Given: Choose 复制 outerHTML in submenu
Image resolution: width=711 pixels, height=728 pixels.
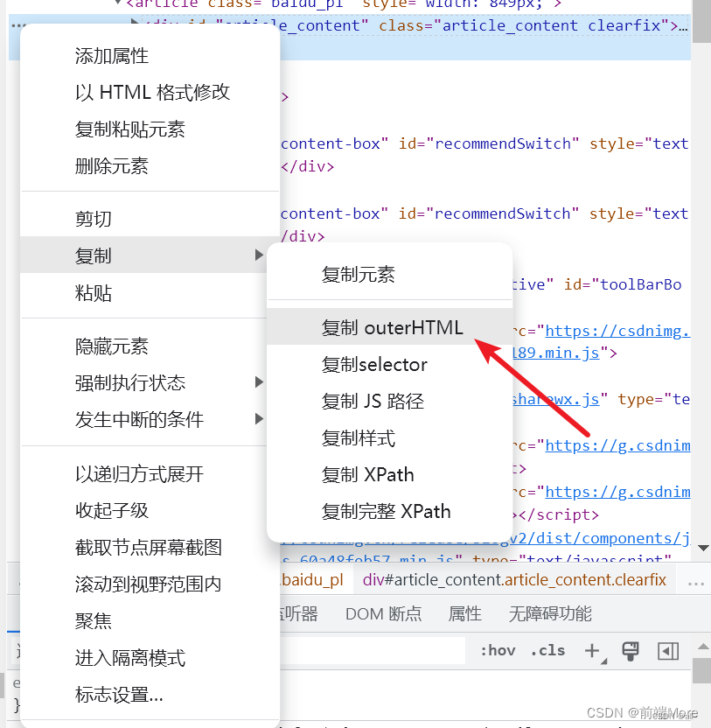Looking at the screenshot, I should (390, 327).
